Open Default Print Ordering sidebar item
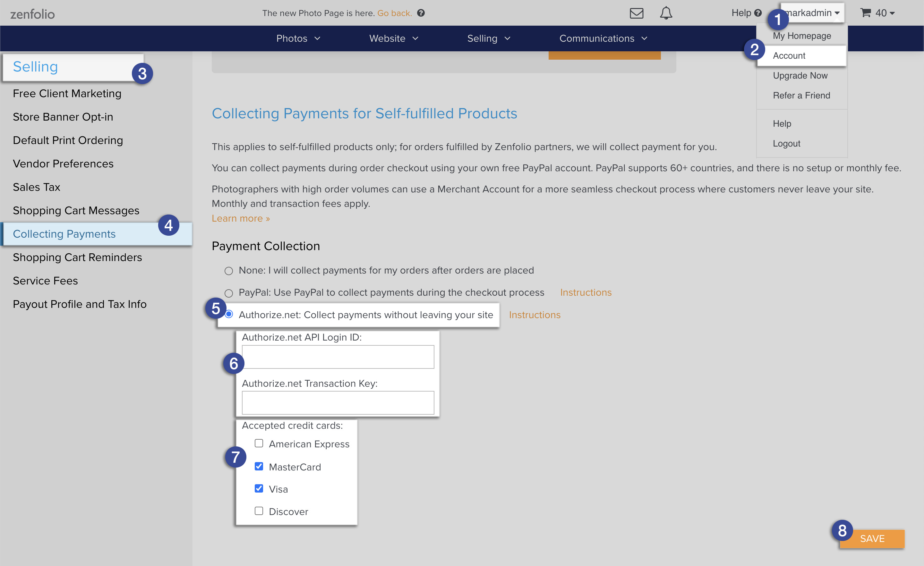Screen dimensions: 924x566 pos(68,140)
